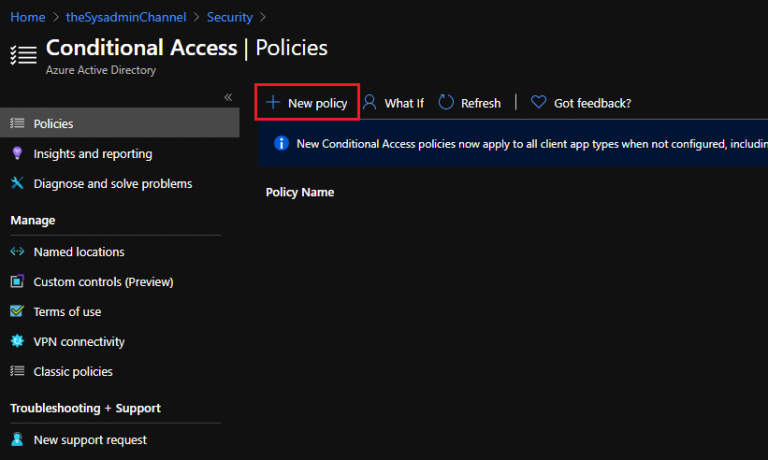Click the What If person icon
The width and height of the screenshot is (768, 460).
click(370, 102)
